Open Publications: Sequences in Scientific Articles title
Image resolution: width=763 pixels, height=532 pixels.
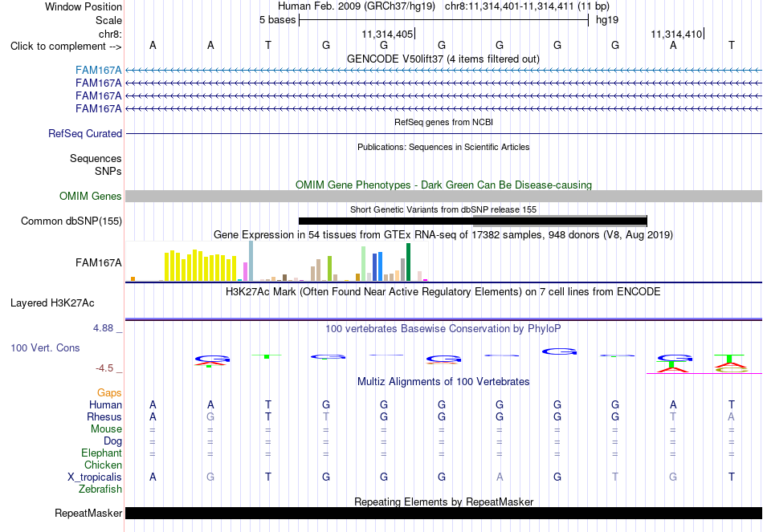point(443,147)
